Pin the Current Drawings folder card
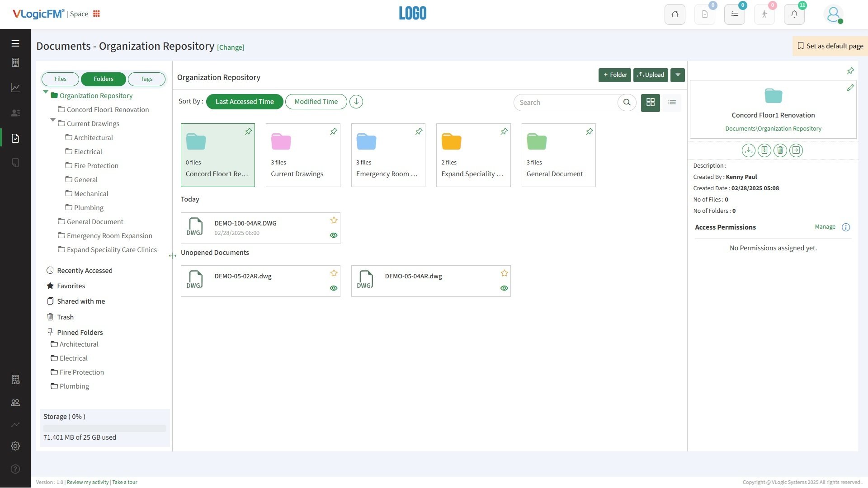The image size is (868, 488). tap(333, 131)
